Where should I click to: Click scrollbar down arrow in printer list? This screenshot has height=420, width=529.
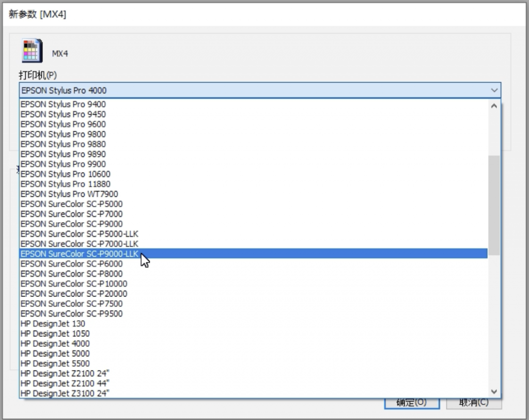[494, 391]
